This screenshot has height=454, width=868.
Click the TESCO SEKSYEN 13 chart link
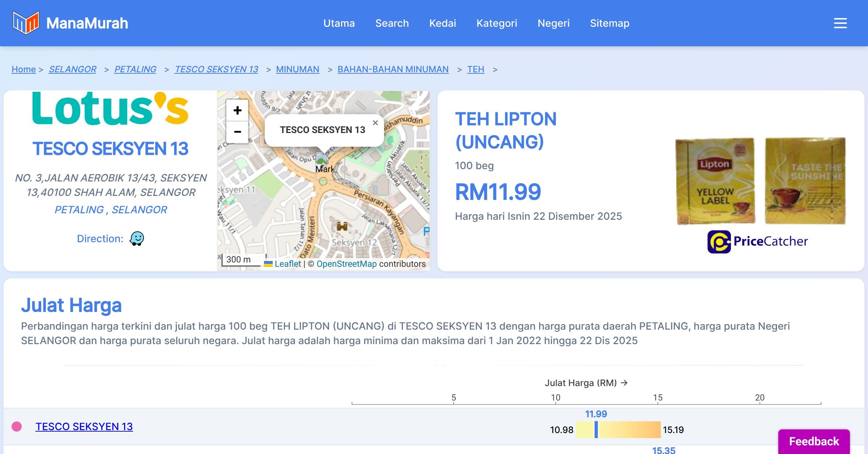coord(84,427)
